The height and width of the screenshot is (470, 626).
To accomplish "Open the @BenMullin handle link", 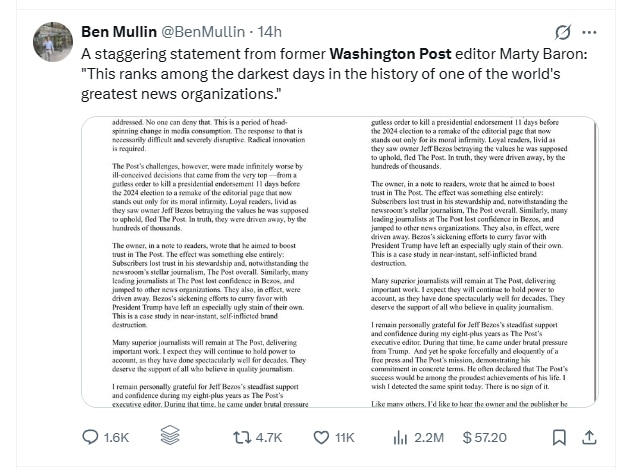I will click(x=213, y=31).
